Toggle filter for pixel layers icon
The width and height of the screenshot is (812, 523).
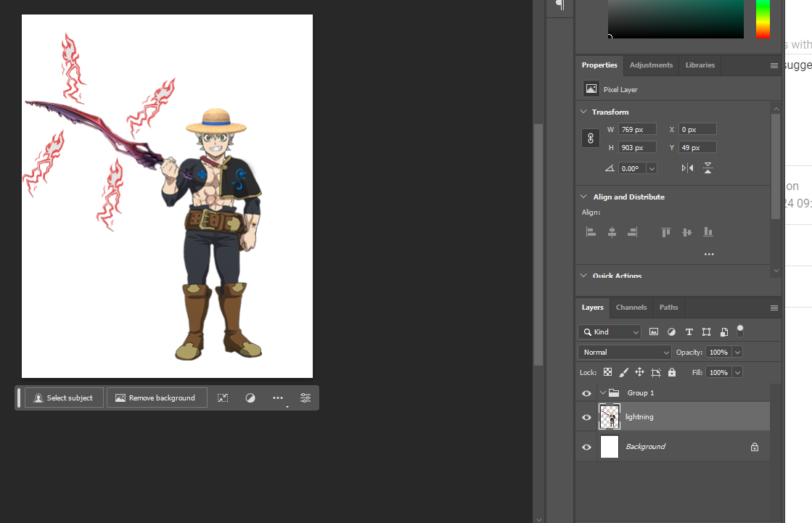654,332
